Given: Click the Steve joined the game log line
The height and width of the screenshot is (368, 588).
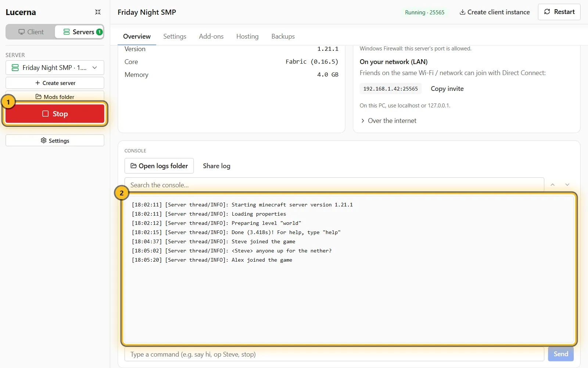Looking at the screenshot, I should click(x=214, y=241).
